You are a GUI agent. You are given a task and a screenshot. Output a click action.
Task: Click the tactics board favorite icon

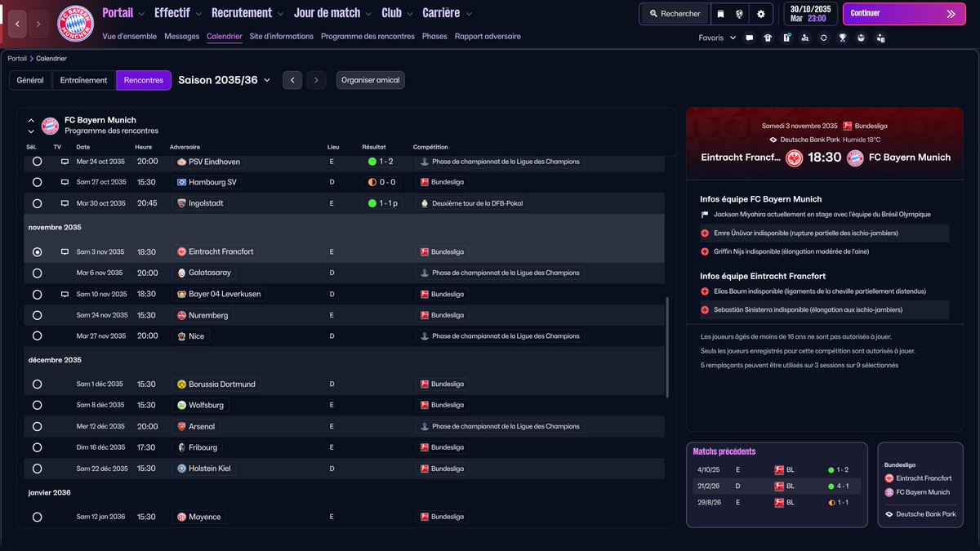786,38
